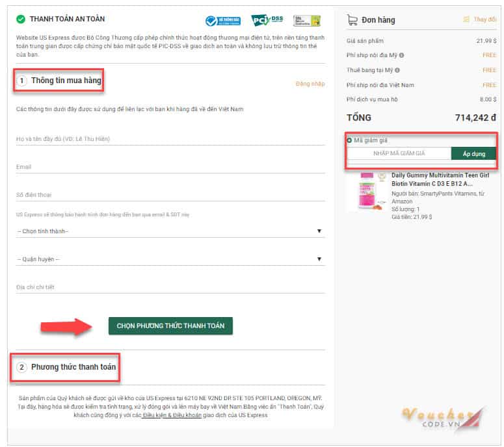Click the Giá tiền: 21.99 $ text

coord(412,217)
